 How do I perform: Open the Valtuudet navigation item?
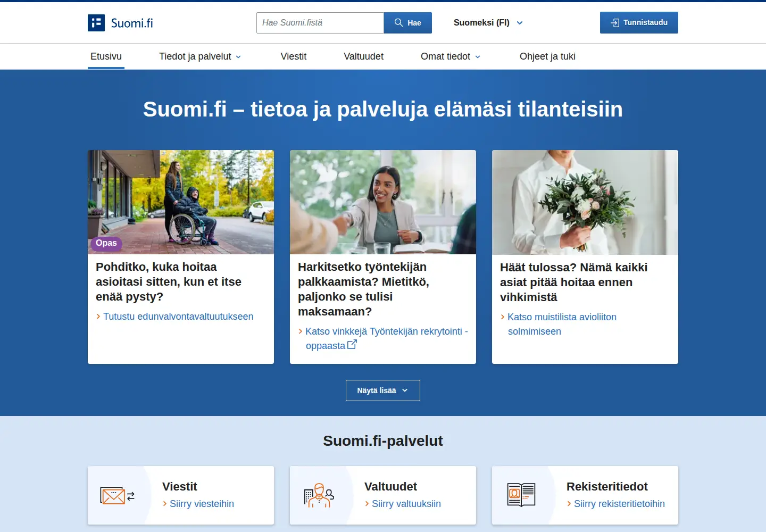363,56
